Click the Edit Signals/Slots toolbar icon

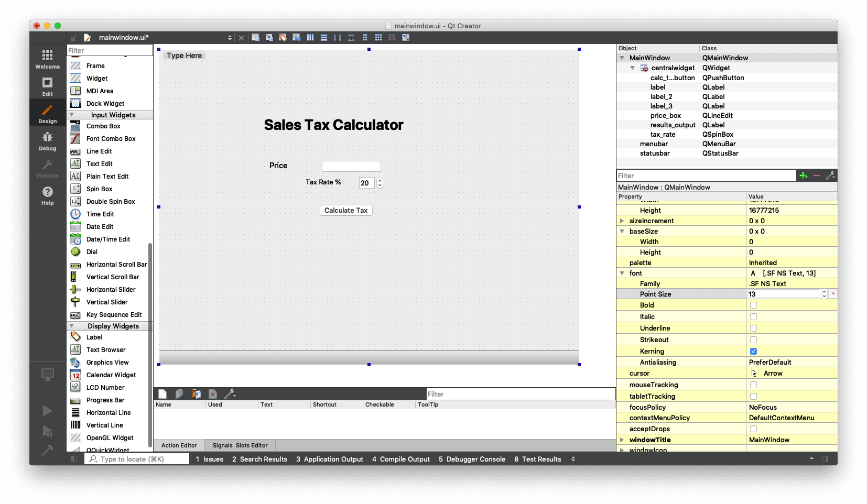pos(269,37)
